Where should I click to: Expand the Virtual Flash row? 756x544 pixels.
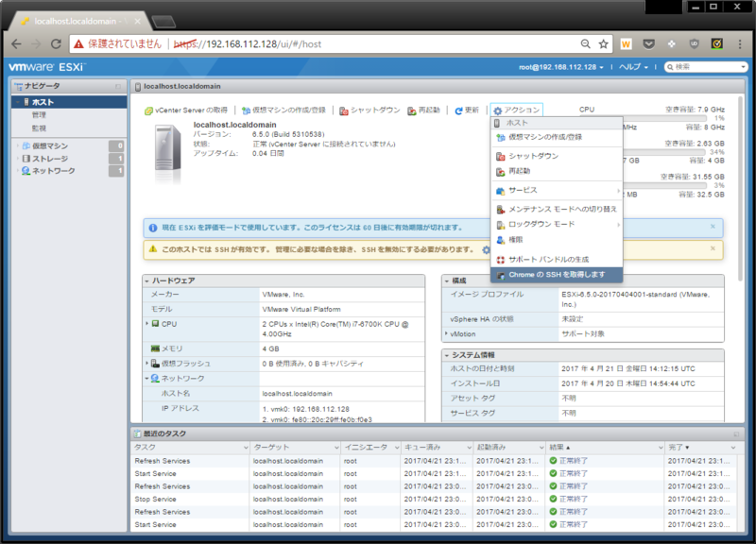pos(147,364)
